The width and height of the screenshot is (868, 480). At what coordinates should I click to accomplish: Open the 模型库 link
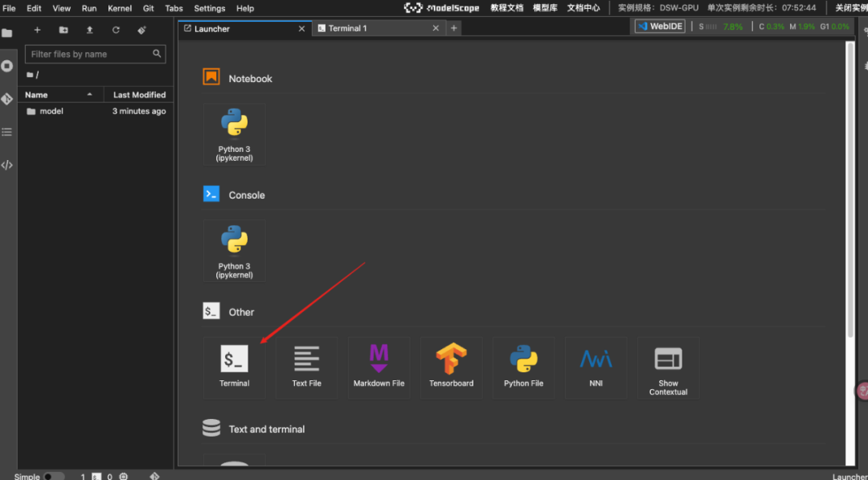(545, 8)
